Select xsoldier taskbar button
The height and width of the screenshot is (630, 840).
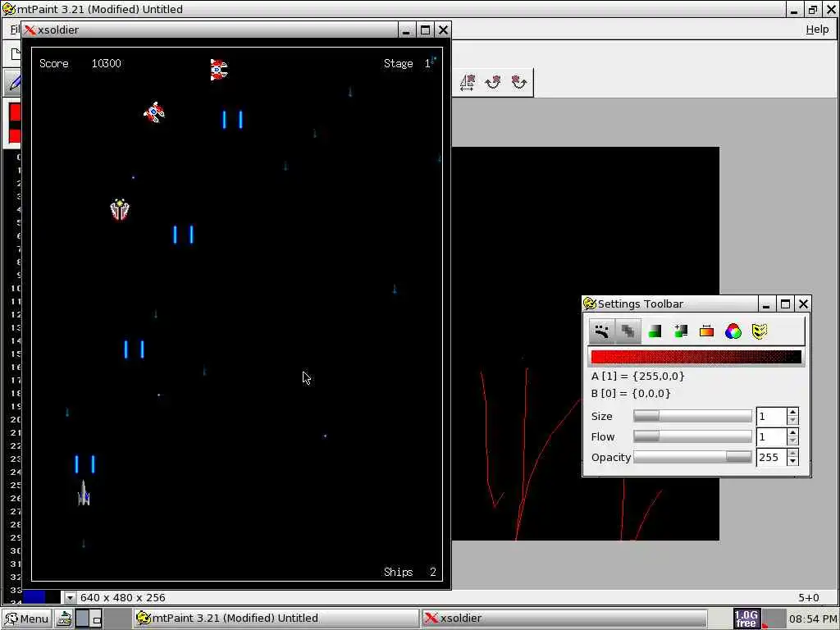(564, 619)
